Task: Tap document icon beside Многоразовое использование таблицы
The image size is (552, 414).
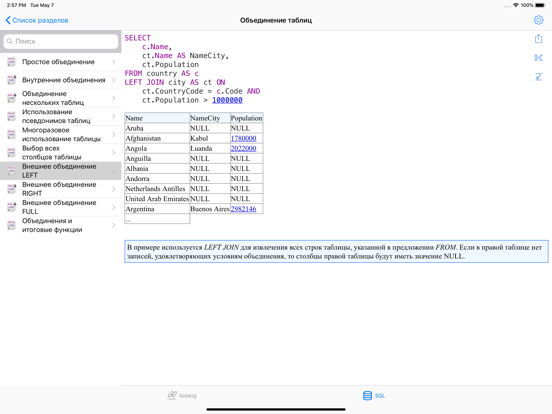Action: pos(12,134)
